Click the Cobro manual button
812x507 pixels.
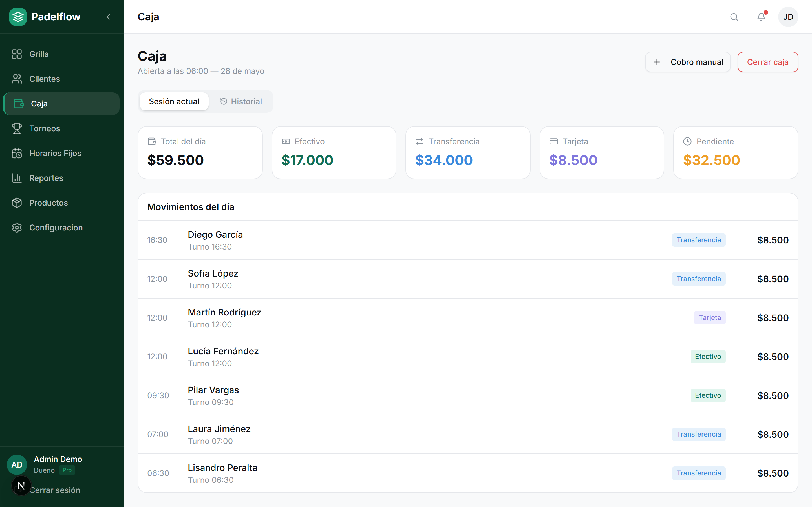click(687, 62)
